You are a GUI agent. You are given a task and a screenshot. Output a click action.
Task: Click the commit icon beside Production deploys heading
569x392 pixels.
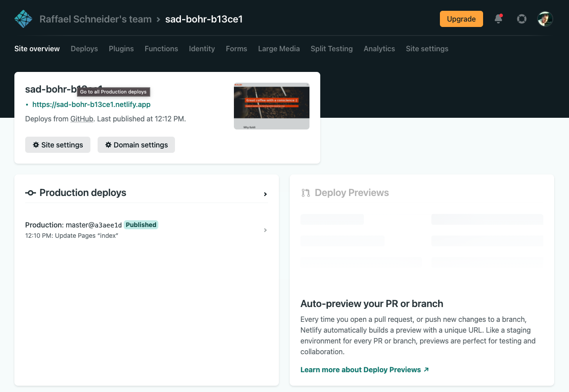(30, 192)
